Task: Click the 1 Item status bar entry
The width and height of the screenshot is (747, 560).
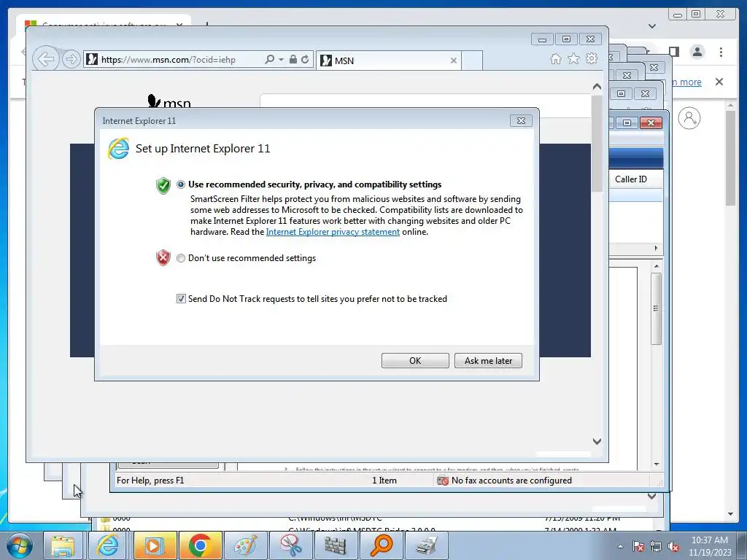Action: [x=384, y=481]
